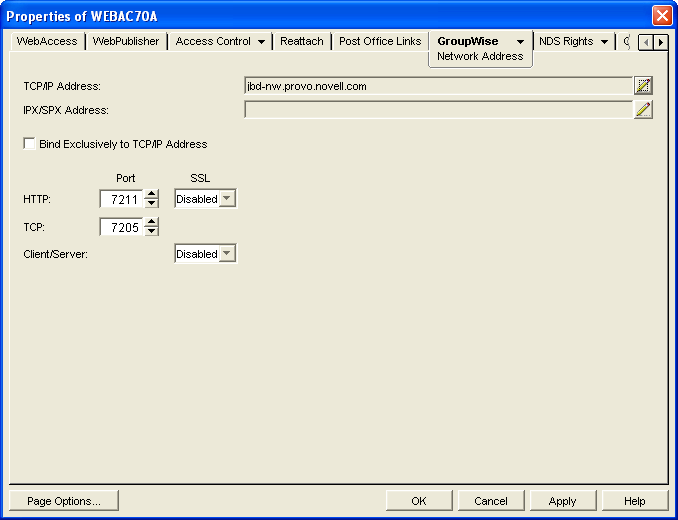Click the OK button
678x520 pixels.
419,501
